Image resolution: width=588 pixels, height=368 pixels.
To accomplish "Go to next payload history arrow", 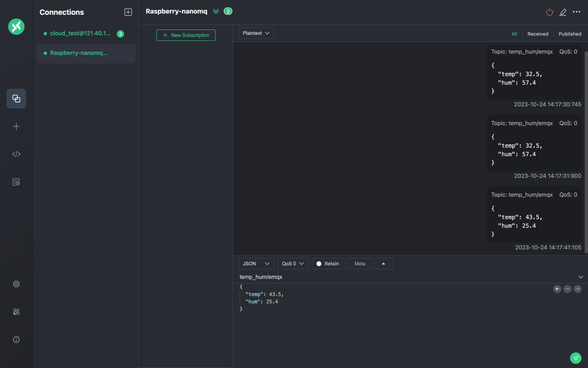I will (x=578, y=289).
